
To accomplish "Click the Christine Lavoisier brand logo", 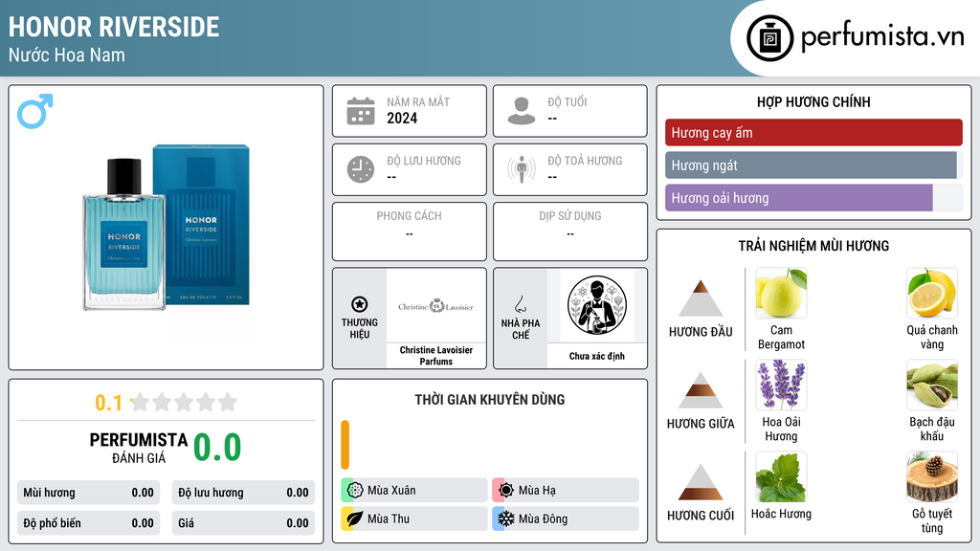I will click(x=435, y=306).
